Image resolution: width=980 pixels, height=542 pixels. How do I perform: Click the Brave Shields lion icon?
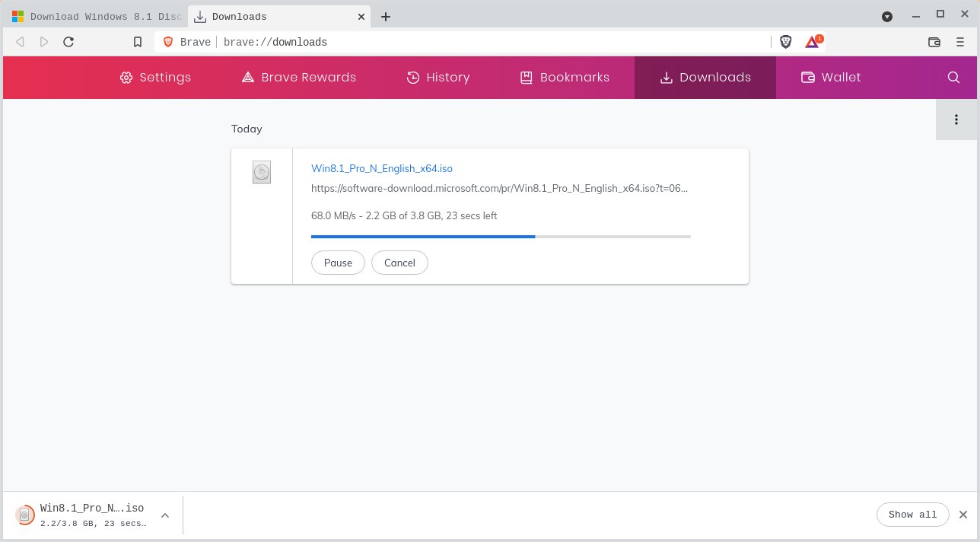click(786, 42)
